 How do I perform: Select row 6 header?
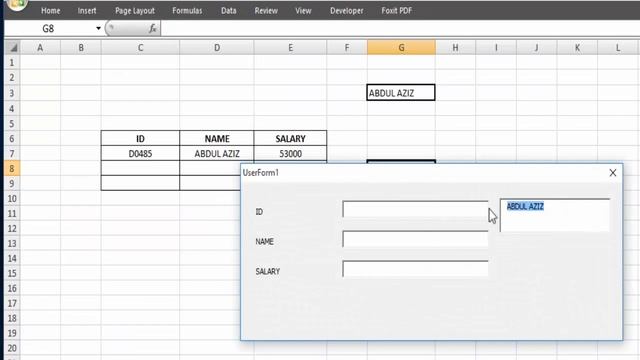12,138
